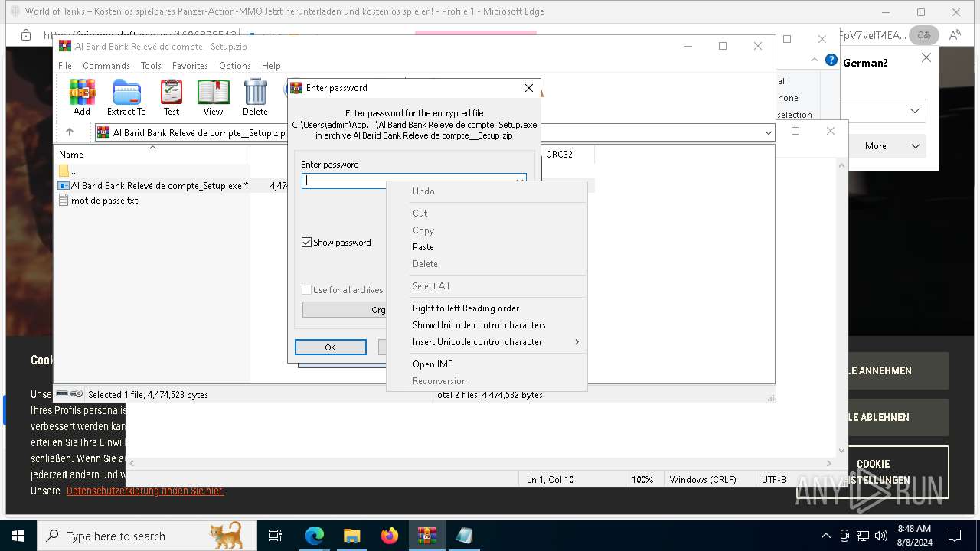The height and width of the screenshot is (551, 980).
Task: Switch to Notepad in the taskbar
Action: [464, 536]
